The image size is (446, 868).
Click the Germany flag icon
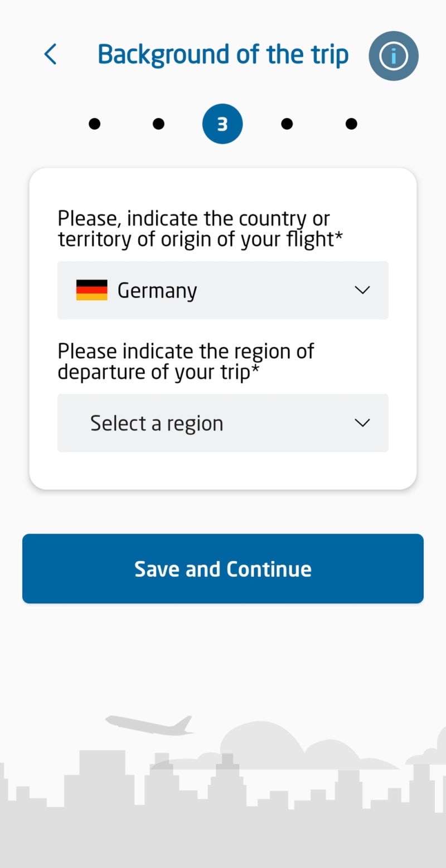(x=91, y=290)
